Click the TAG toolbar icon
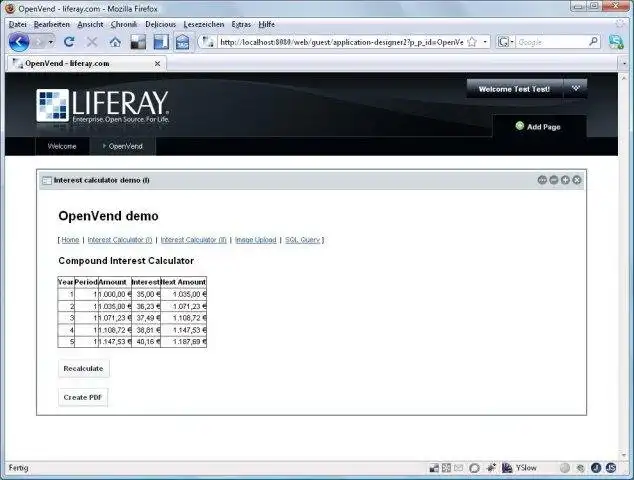The image size is (634, 480). click(x=182, y=42)
